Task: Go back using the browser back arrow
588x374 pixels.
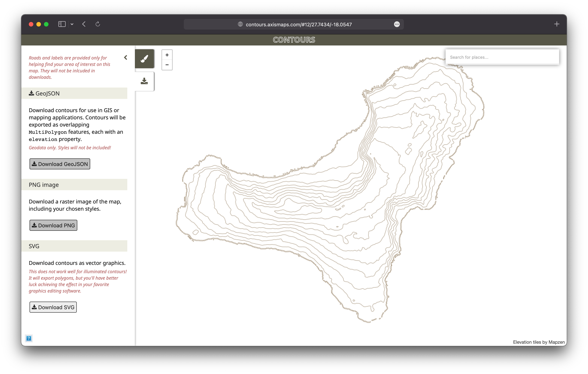Action: tap(84, 24)
